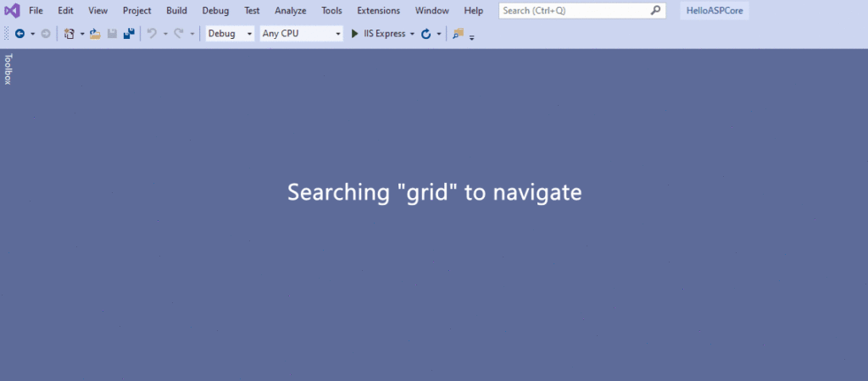Image resolution: width=868 pixels, height=381 pixels.
Task: Open the View menu
Action: point(98,10)
